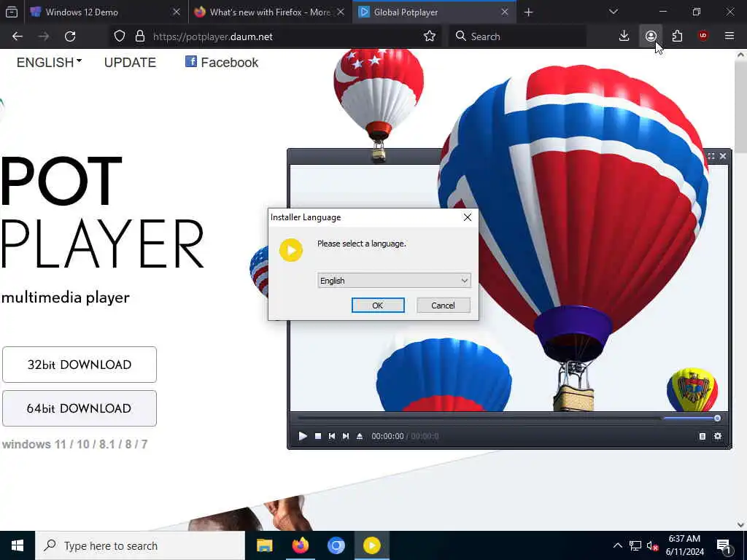Open Firefox View icon
Screen dimensions: 747x560
pyautogui.click(x=12, y=12)
